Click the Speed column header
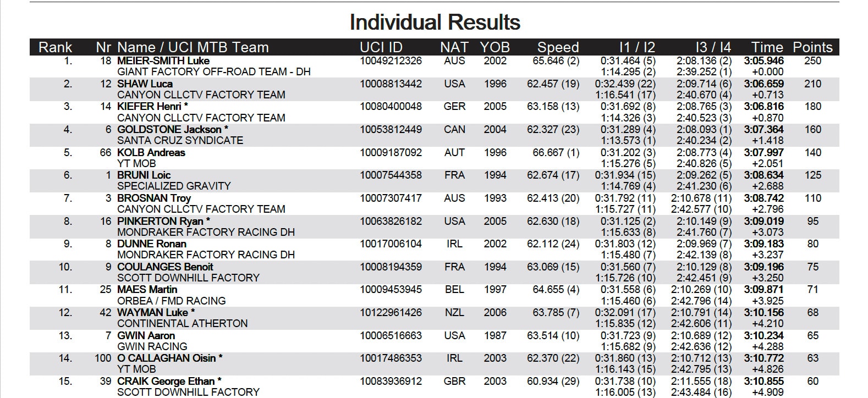The image size is (868, 398). pos(558,47)
